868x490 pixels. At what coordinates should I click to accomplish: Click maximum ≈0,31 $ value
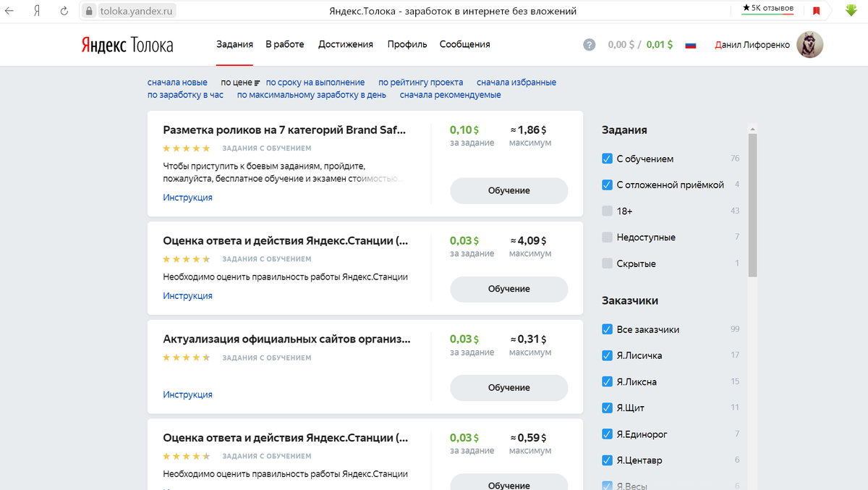[530, 339]
